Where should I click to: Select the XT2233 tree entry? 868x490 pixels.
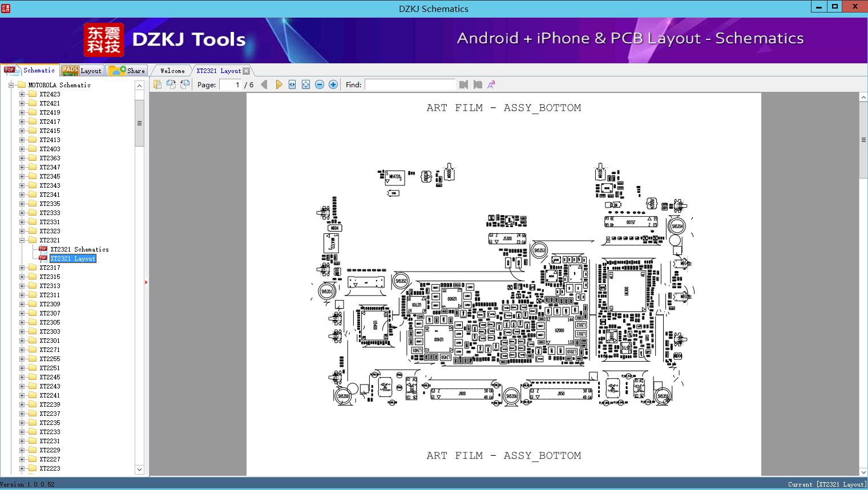(x=50, y=432)
